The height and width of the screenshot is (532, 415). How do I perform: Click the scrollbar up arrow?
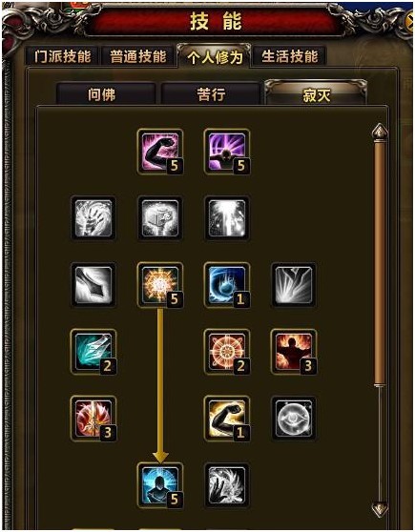(380, 133)
